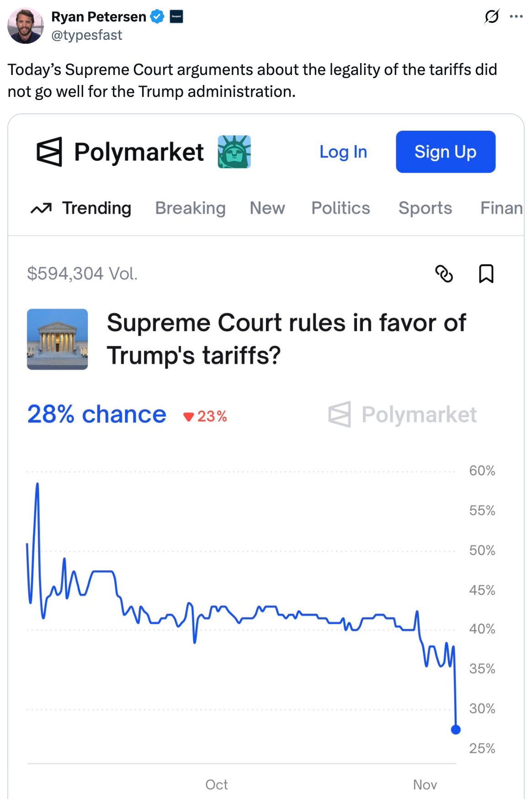Expand the Finance category in the navigation

click(x=501, y=208)
